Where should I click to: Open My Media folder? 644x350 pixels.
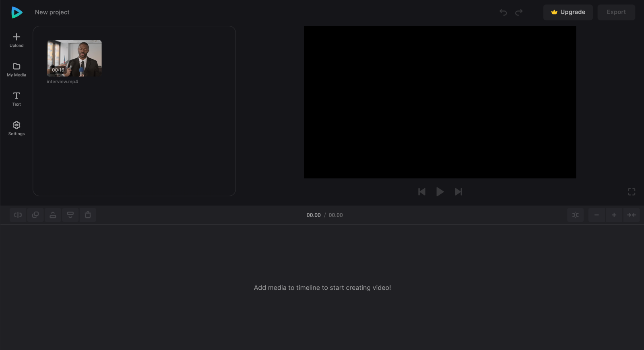click(x=17, y=70)
